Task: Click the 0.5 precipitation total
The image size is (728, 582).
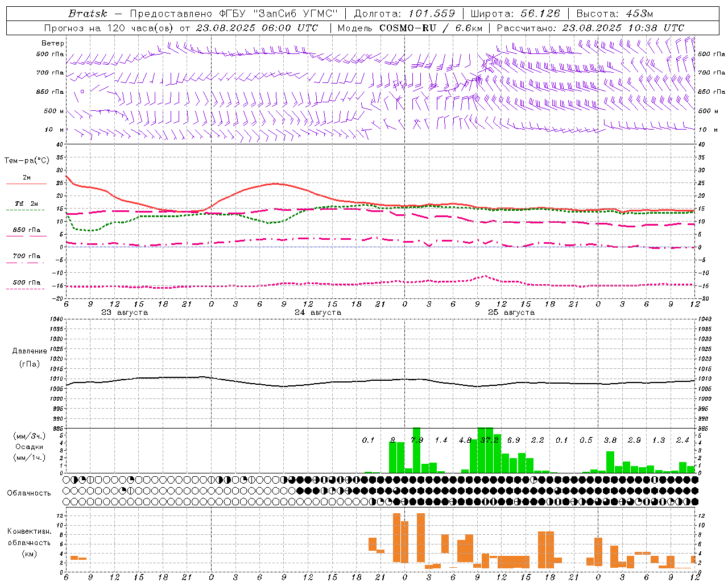Action: 586,440
